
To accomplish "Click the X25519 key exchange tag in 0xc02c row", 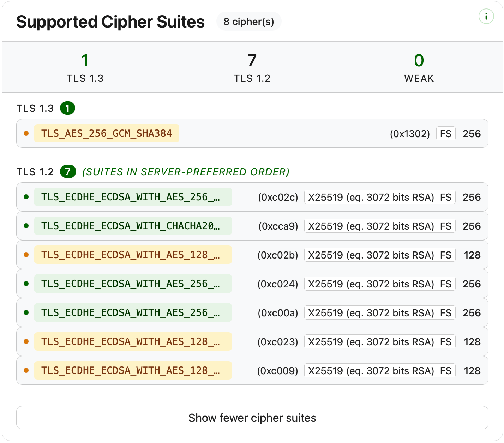I will click(380, 197).
